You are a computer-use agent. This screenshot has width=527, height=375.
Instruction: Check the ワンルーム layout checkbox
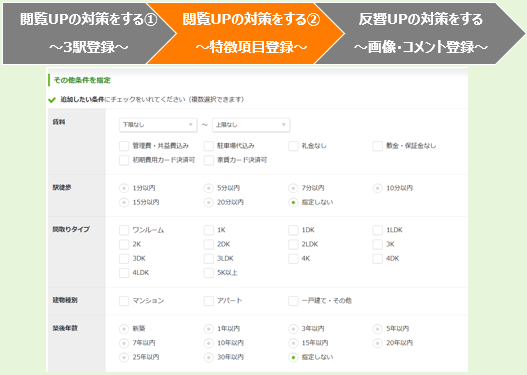[x=124, y=230]
